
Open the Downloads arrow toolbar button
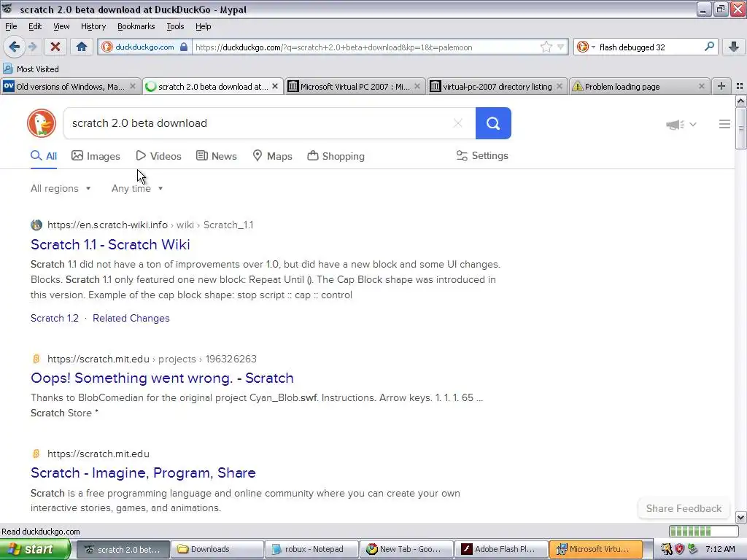click(734, 47)
